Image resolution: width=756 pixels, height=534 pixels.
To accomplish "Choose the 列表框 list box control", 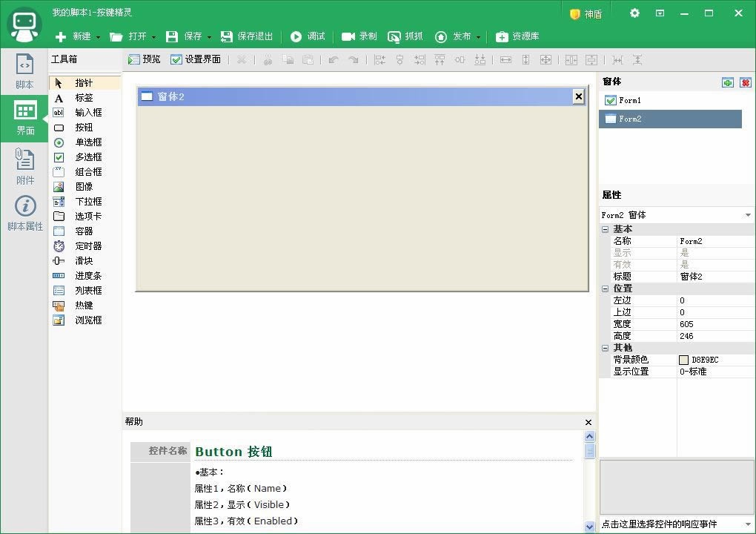I will click(84, 291).
